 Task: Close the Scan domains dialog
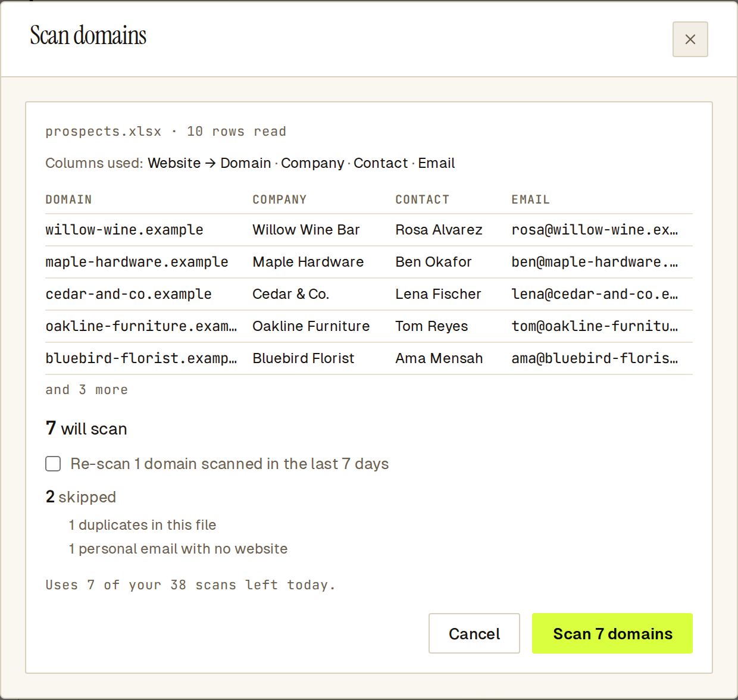click(690, 39)
